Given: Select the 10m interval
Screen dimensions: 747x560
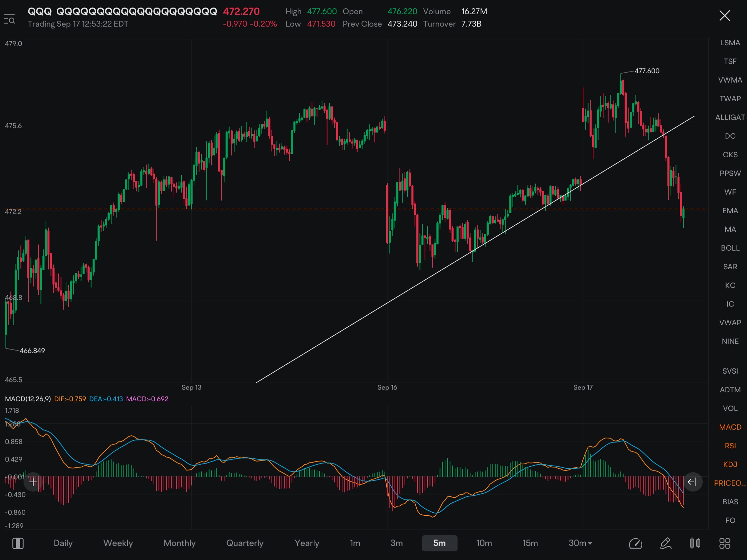Looking at the screenshot, I should pos(484,543).
